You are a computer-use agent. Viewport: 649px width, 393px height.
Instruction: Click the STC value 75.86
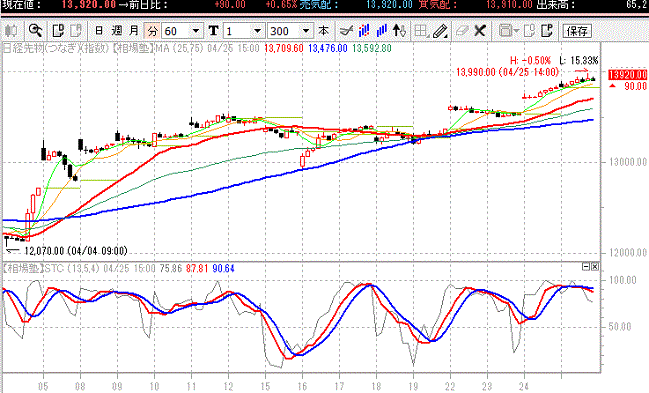click(171, 269)
